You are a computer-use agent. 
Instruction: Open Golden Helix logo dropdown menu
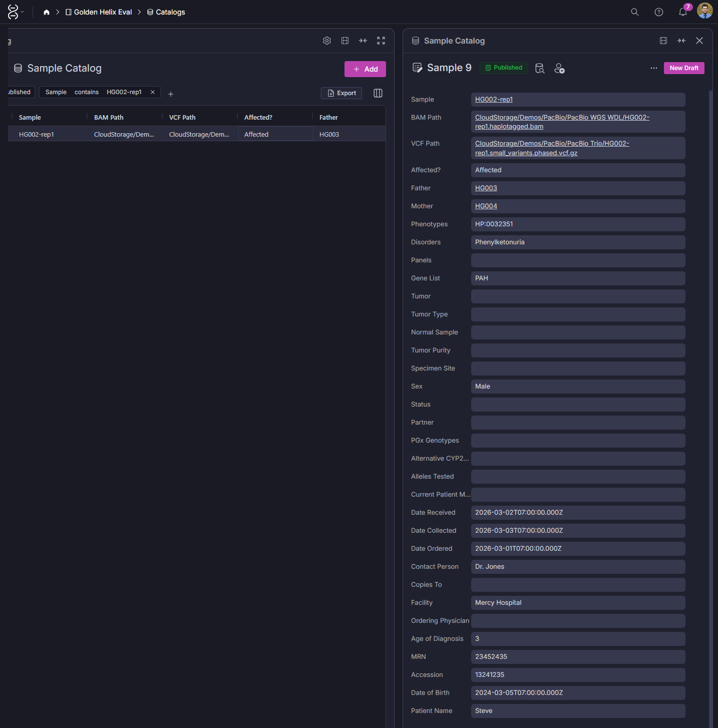point(15,12)
